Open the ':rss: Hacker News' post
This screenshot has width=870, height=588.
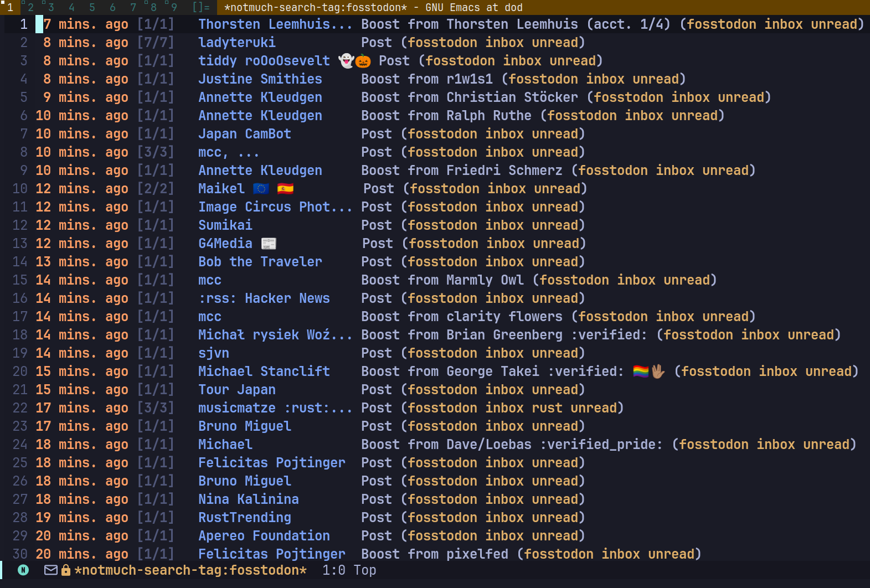(264, 298)
